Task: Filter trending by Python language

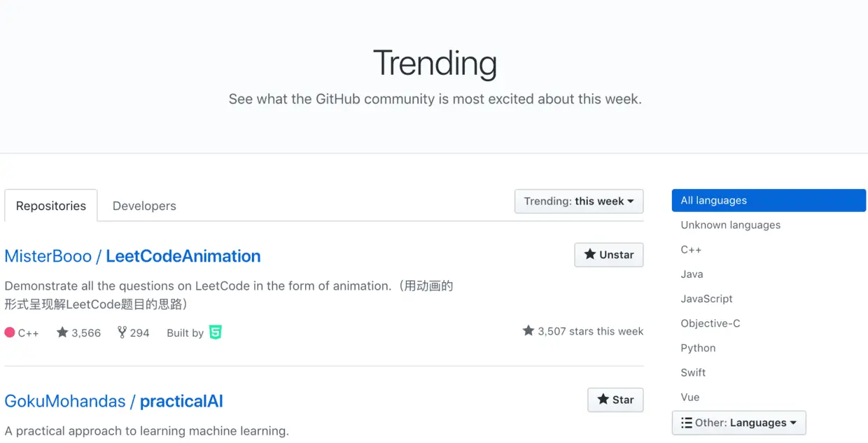Action: (698, 348)
